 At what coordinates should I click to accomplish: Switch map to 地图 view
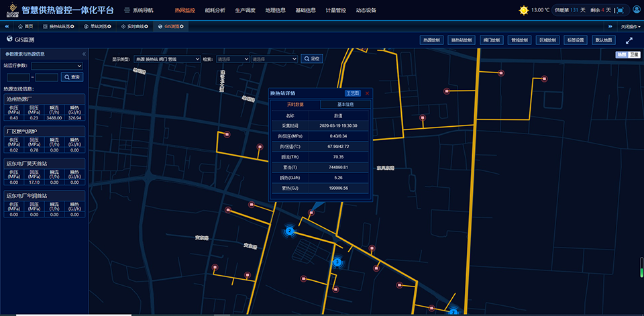point(622,54)
